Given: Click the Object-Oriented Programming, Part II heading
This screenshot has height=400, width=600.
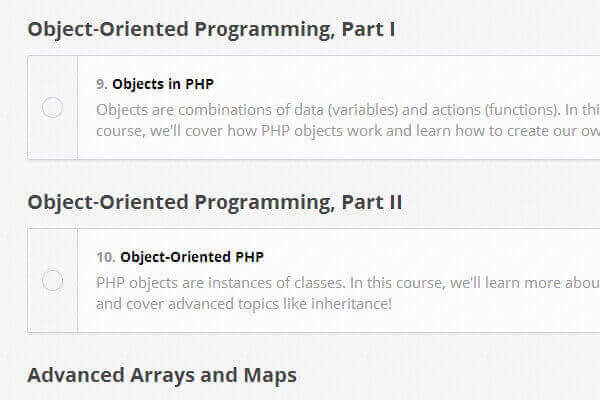Looking at the screenshot, I should [214, 202].
